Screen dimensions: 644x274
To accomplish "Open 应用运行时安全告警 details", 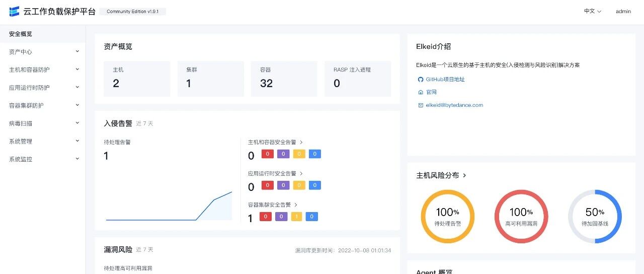I will [x=276, y=174].
